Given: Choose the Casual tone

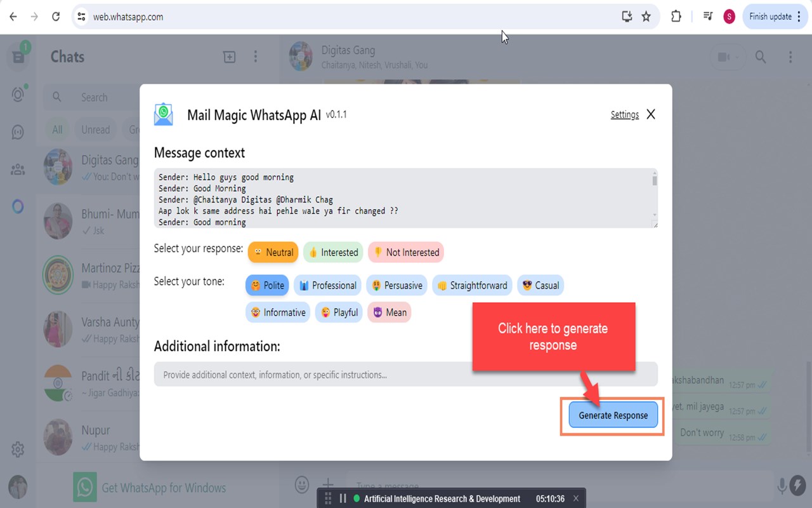Looking at the screenshot, I should pyautogui.click(x=540, y=285).
